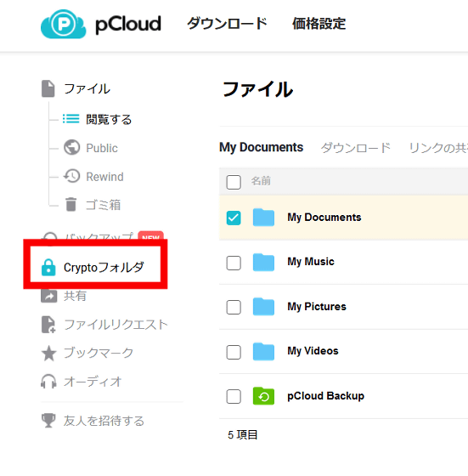Open 共有 in the sidebar
468x476 pixels.
tap(75, 296)
